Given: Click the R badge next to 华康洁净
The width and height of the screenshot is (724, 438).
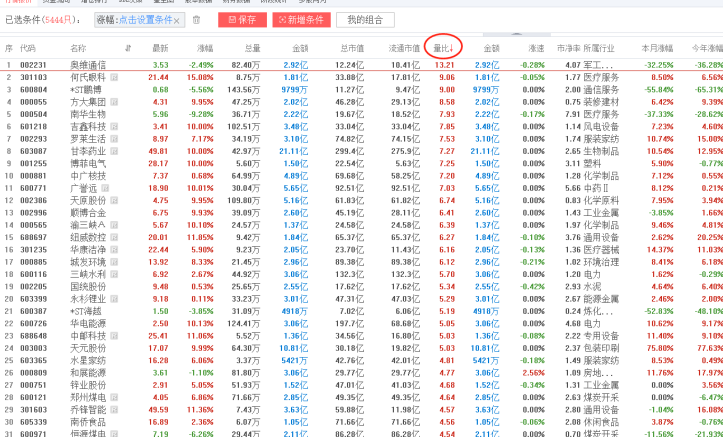Looking at the screenshot, I should coord(114,249).
